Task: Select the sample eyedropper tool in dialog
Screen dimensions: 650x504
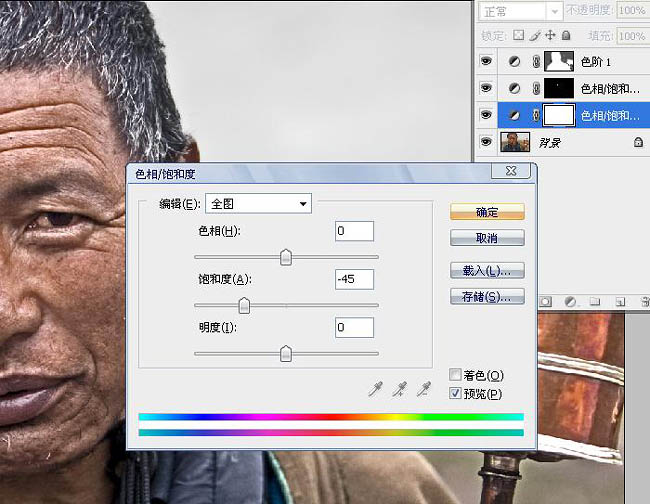Action: pyautogui.click(x=375, y=389)
